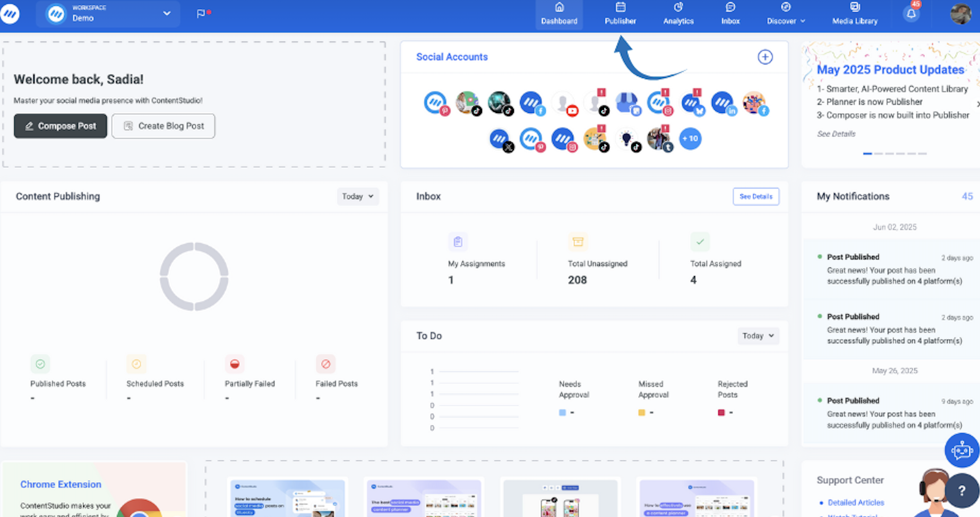
Task: Select the Tumblr account with alert badge
Action: (659, 139)
